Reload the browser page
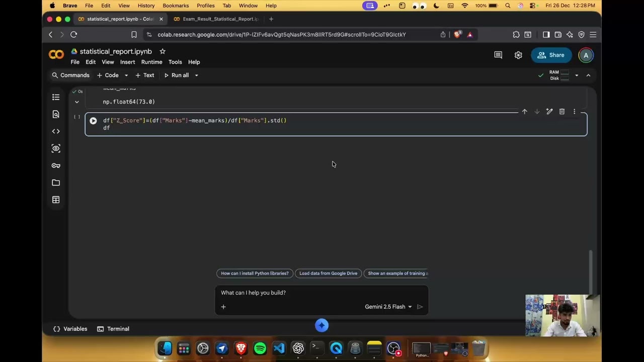 tap(73, 34)
